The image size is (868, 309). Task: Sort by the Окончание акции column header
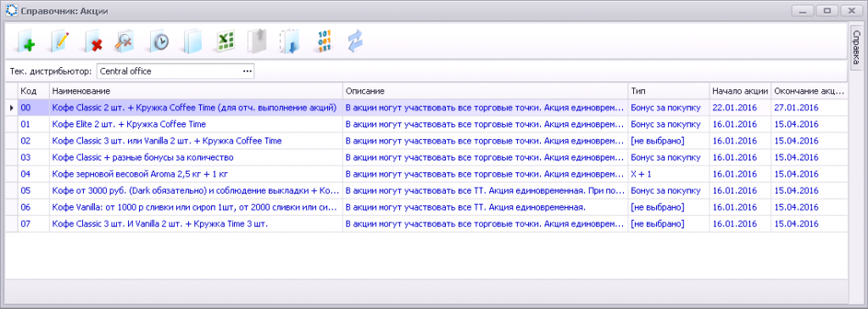pyautogui.click(x=810, y=91)
